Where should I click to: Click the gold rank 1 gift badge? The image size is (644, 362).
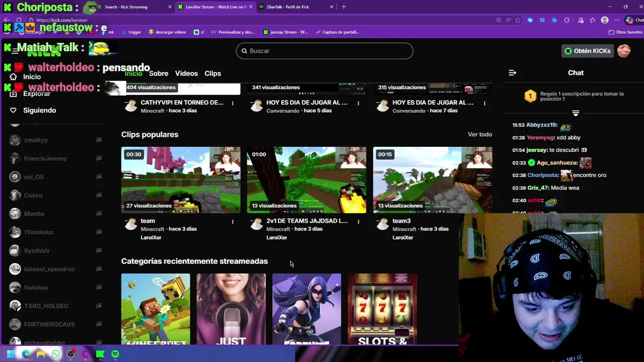click(530, 96)
